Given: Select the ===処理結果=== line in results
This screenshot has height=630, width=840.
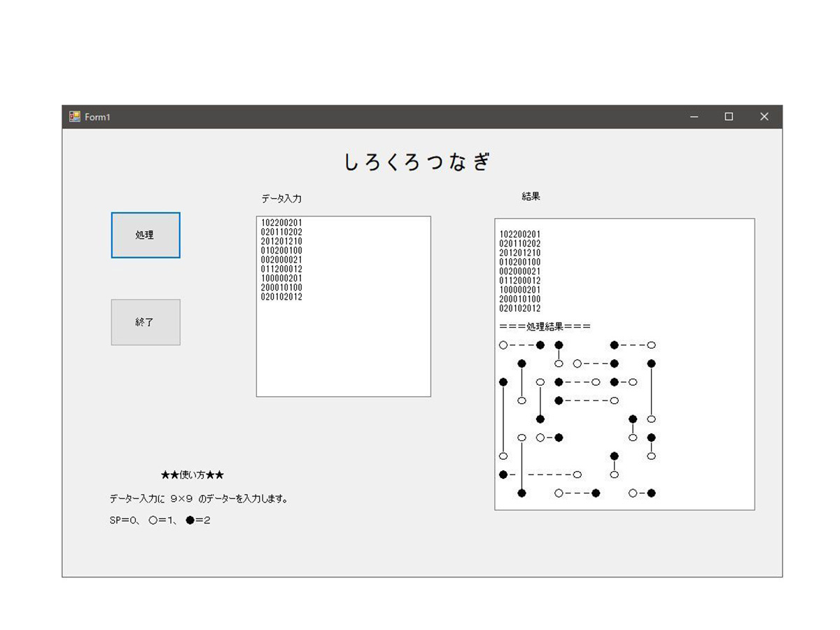Looking at the screenshot, I should (x=545, y=326).
